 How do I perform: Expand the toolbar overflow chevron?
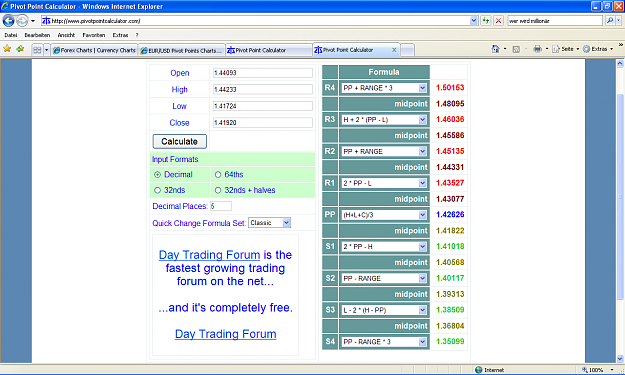pyautogui.click(x=621, y=45)
